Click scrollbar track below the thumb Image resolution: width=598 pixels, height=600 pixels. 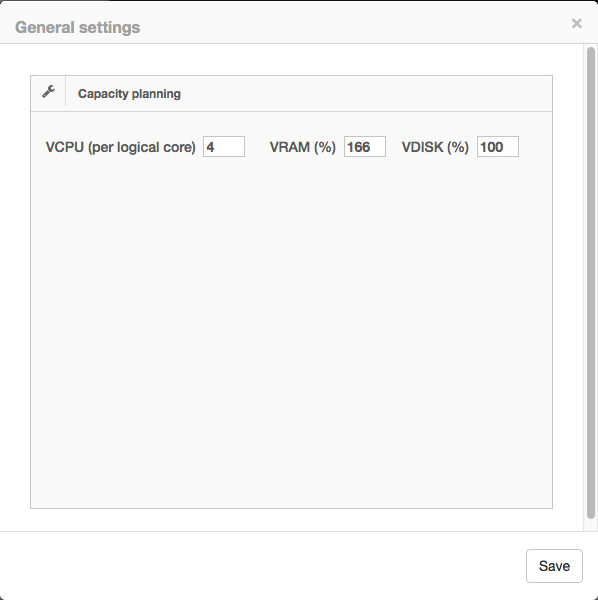pos(591,525)
